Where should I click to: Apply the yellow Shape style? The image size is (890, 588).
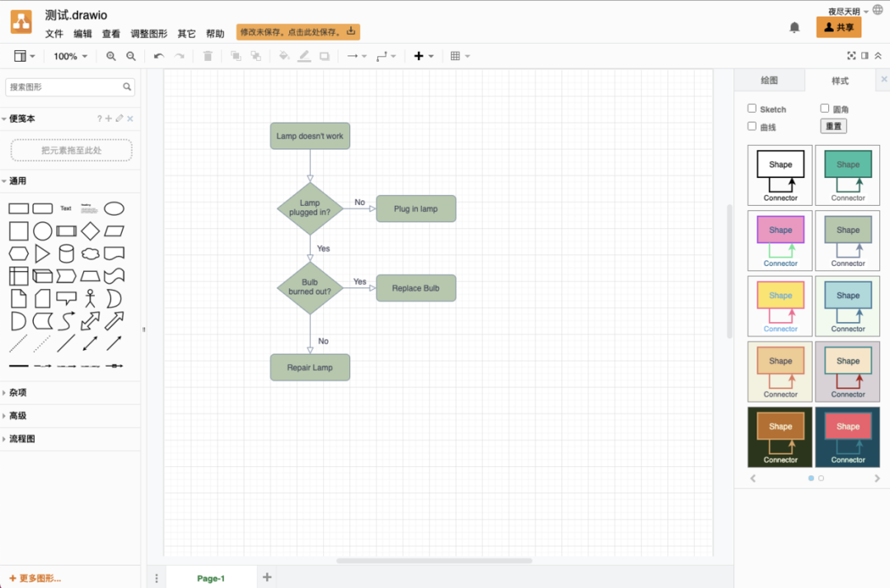coord(780,306)
